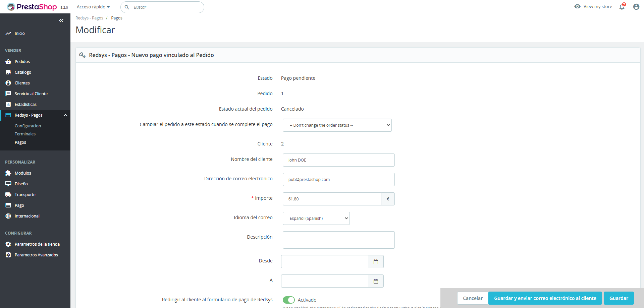The width and height of the screenshot is (644, 308).
Task: Click the Guardar button
Action: click(619, 298)
